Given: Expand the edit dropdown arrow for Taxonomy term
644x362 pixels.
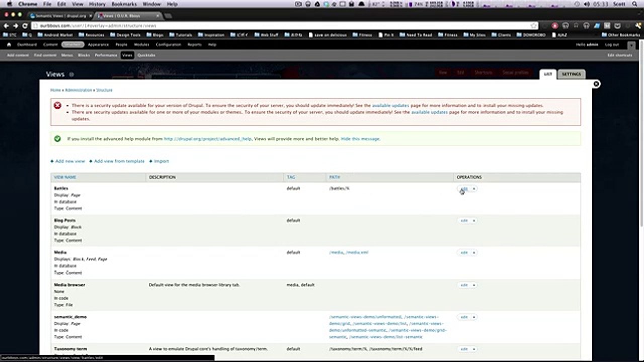Looking at the screenshot, I should pyautogui.click(x=474, y=349).
